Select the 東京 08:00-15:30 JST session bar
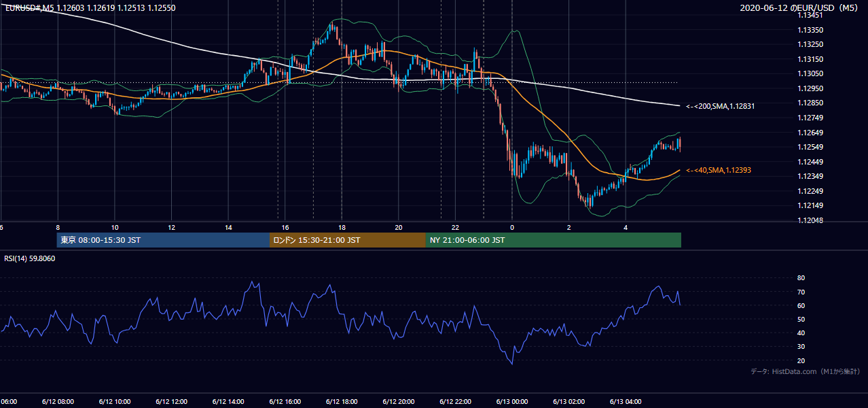This screenshot has width=868, height=408. tap(163, 240)
